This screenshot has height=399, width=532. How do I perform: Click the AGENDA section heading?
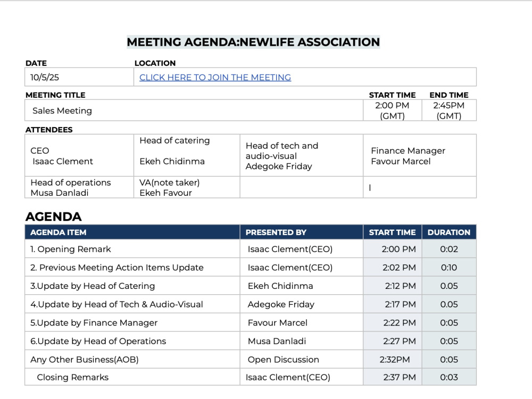[x=54, y=217]
